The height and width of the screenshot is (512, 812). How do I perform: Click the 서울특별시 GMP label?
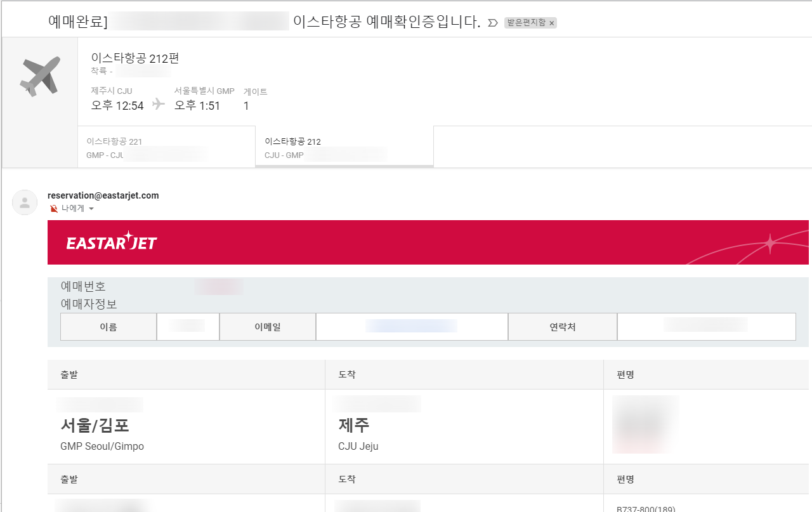pos(204,91)
